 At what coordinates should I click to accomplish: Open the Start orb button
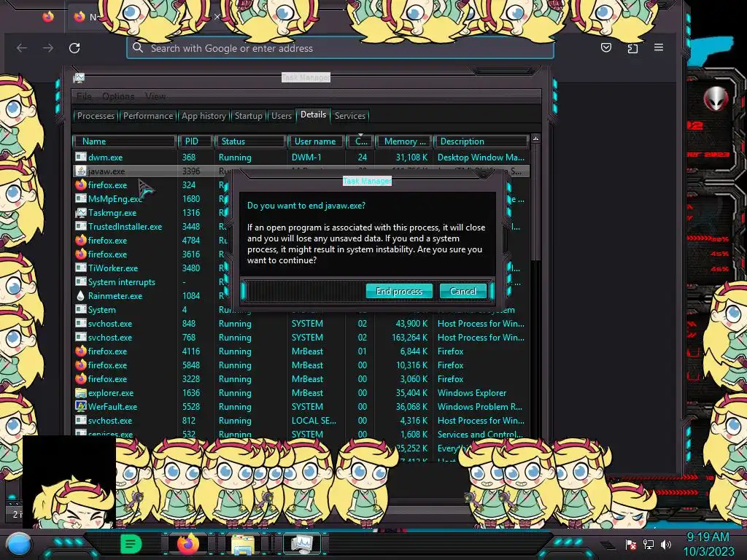pyautogui.click(x=19, y=544)
